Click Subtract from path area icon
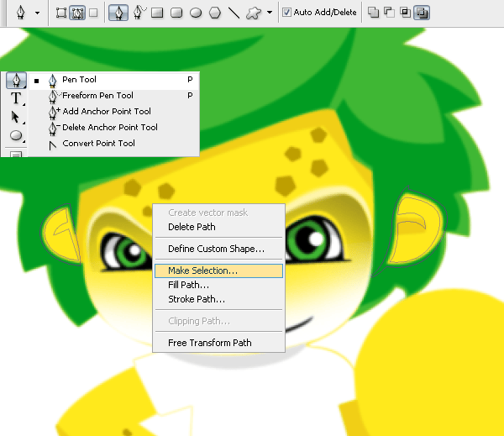Viewport: 504px width, 436px height. (x=389, y=13)
